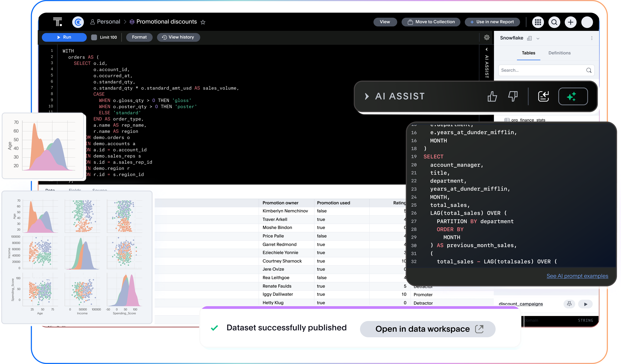Open editor settings with the gear icon
The width and height of the screenshot is (621, 364).
point(486,38)
